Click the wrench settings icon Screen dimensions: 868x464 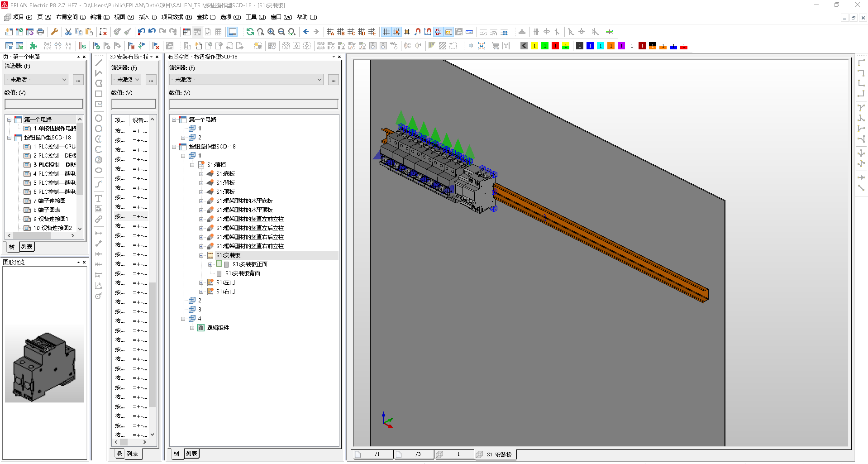point(54,32)
